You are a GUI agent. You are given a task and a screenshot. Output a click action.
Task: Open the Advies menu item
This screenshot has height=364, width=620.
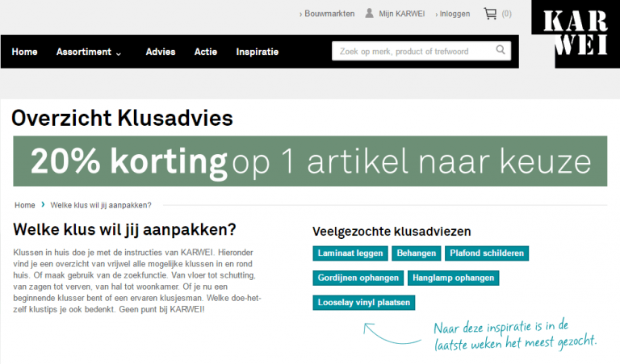[161, 52]
